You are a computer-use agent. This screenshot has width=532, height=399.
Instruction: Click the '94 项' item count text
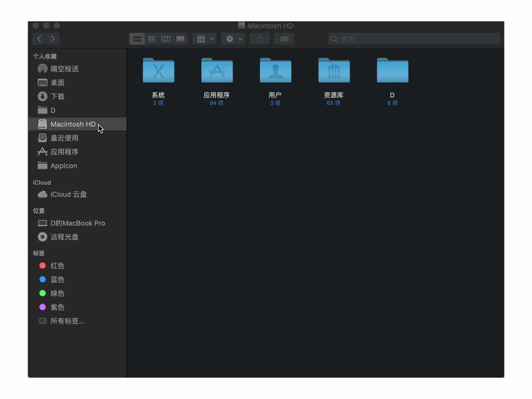point(217,103)
